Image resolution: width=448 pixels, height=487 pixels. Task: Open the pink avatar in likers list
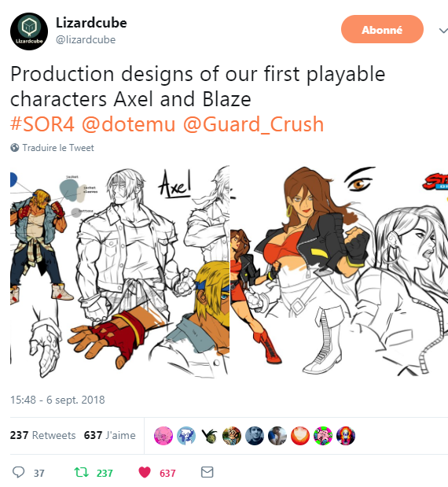point(163,435)
